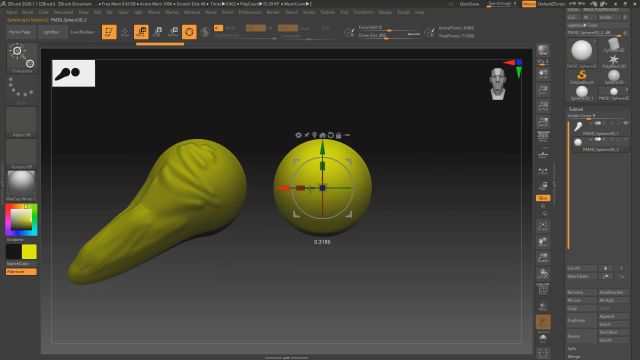This screenshot has width=640, height=360.
Task: Click the gizmo home icon
Action: (x=322, y=135)
